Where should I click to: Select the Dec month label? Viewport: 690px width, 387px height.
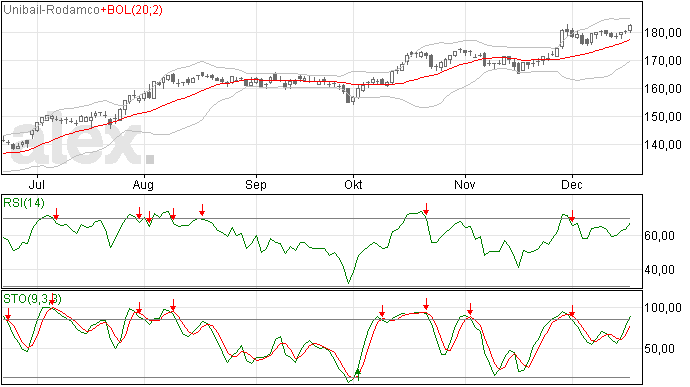tap(571, 184)
